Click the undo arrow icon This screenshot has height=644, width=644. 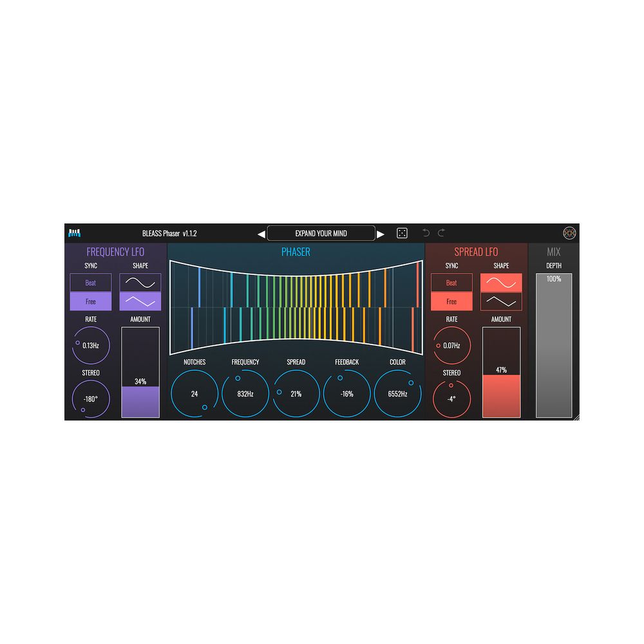click(426, 233)
